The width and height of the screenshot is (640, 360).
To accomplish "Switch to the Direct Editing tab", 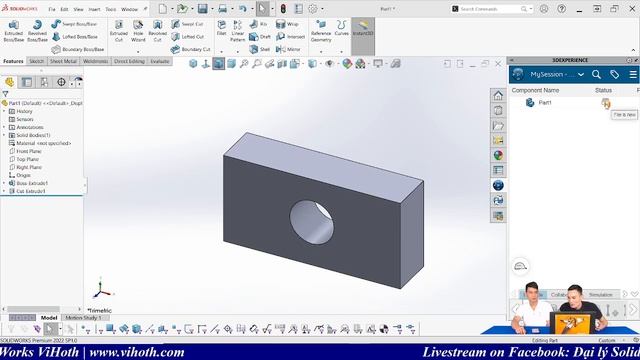I will pos(129,61).
